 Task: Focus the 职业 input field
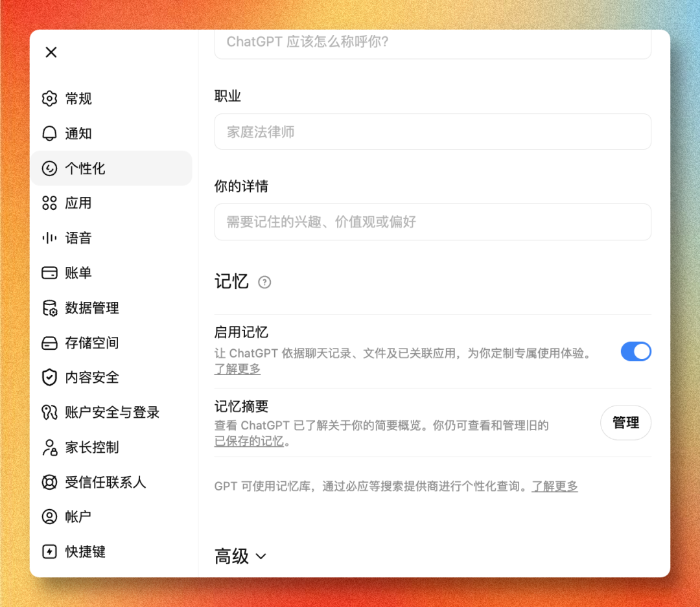point(432,132)
